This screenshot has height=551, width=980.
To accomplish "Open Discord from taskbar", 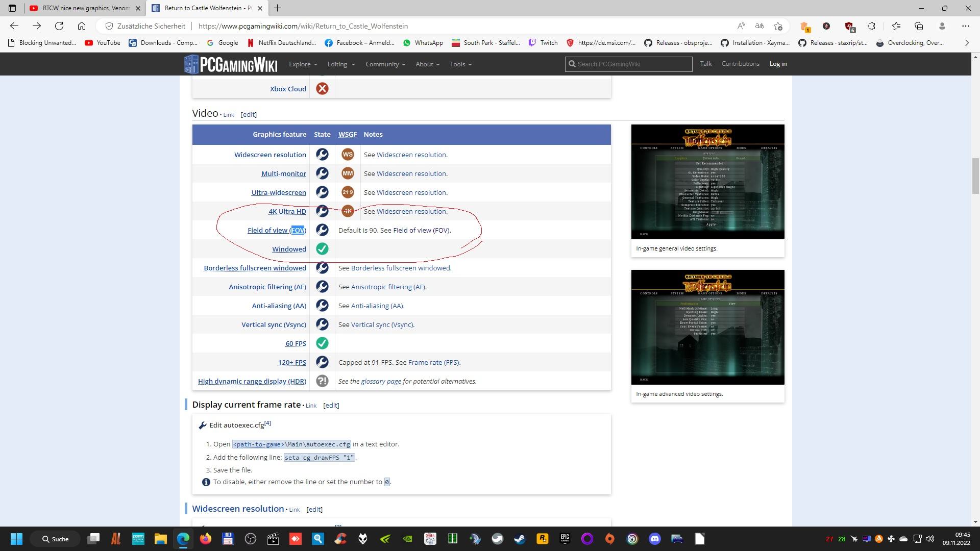I will [x=655, y=539].
